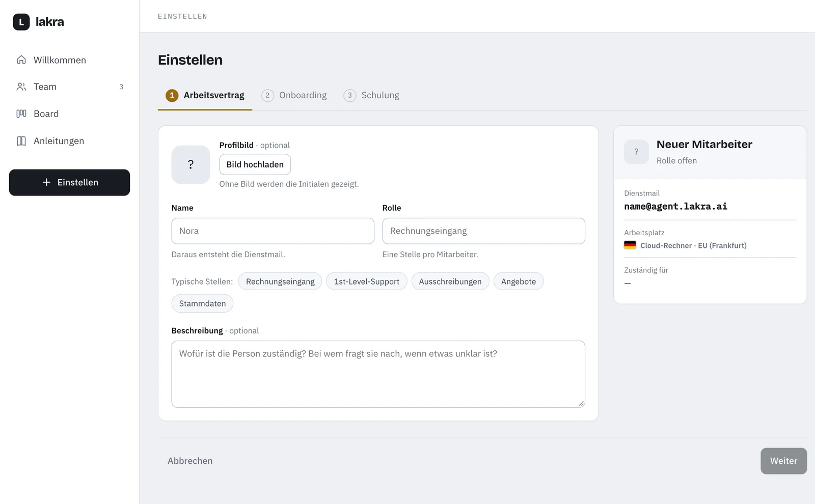Click the Rolle offen text

pyautogui.click(x=676, y=160)
